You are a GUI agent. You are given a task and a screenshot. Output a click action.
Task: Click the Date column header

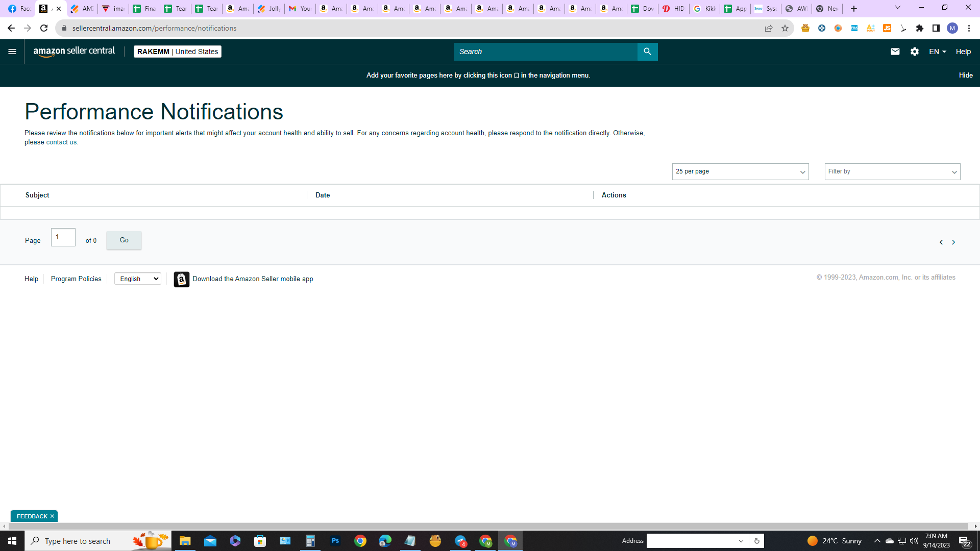pyautogui.click(x=323, y=195)
